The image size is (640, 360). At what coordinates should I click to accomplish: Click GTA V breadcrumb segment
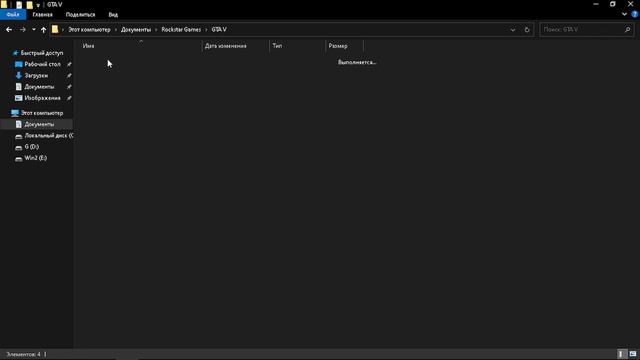click(219, 29)
